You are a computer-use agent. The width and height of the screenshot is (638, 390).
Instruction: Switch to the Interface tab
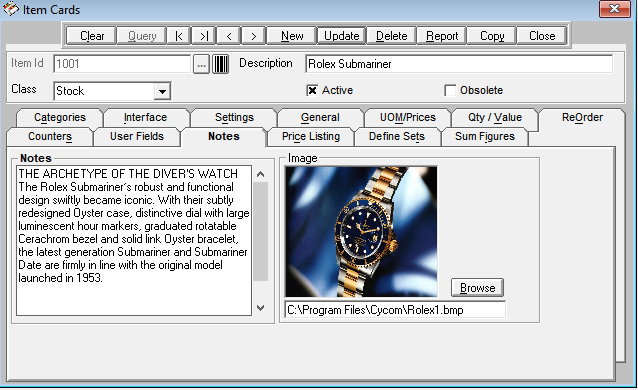(x=145, y=118)
